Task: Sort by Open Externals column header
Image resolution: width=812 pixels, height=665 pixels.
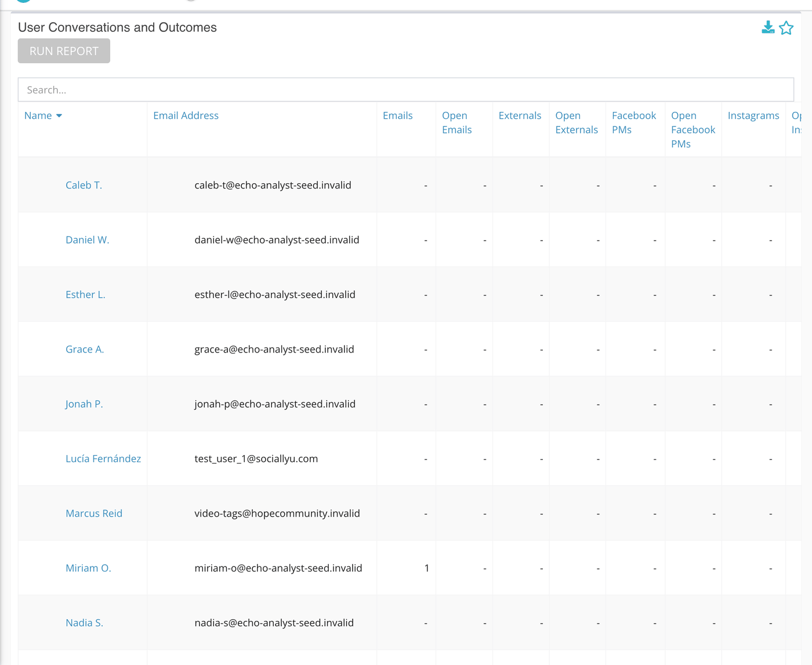Action: pyautogui.click(x=577, y=122)
